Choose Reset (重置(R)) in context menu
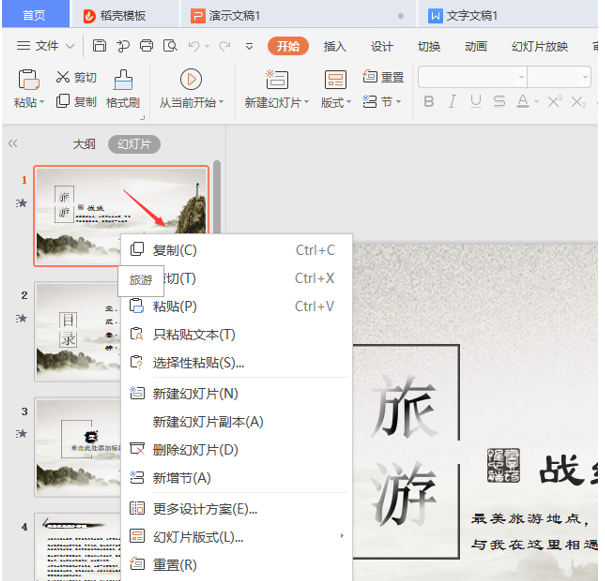 [236, 565]
